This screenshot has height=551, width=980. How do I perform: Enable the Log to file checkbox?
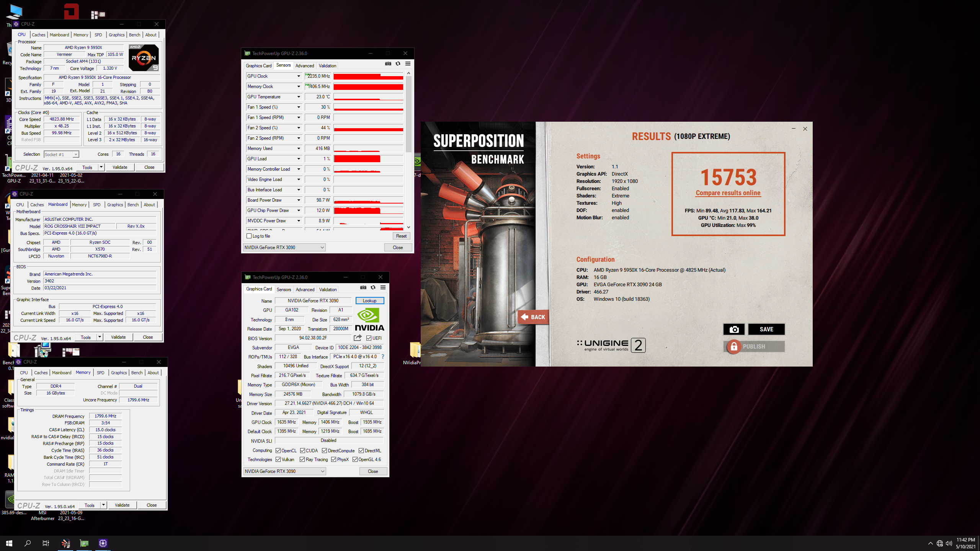point(249,236)
